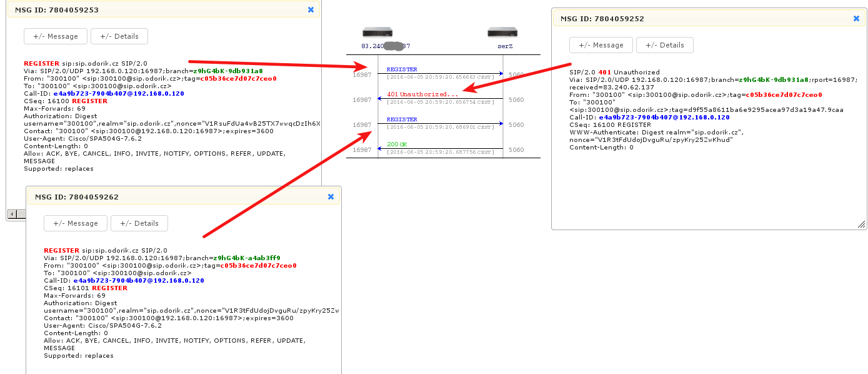The height and width of the screenshot is (374, 868).
Task: Expand +/- Details in popup 7804059252
Action: (x=664, y=45)
